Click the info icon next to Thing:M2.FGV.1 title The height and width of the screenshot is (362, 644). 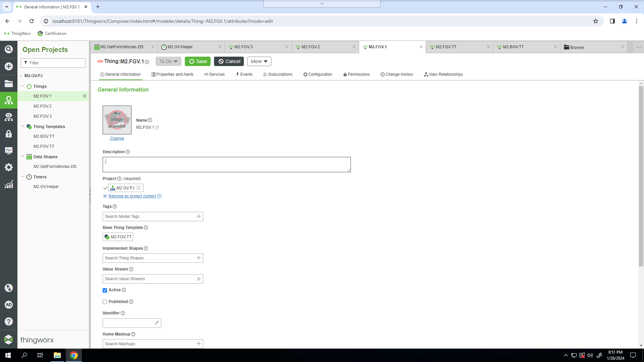point(147,62)
